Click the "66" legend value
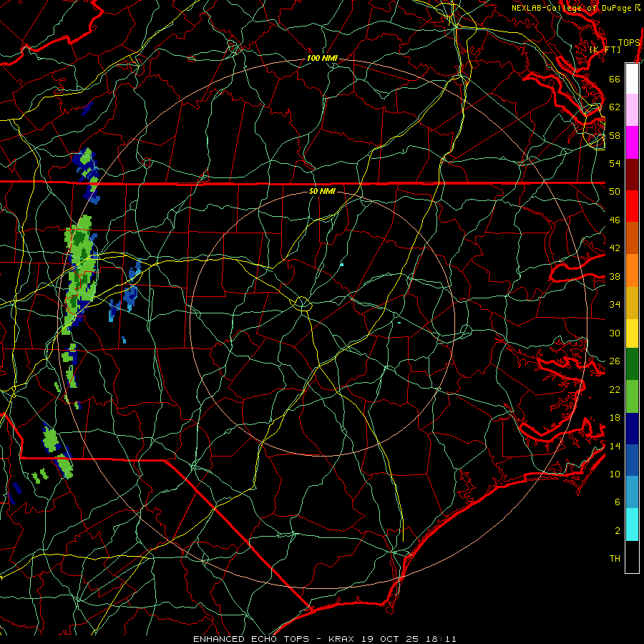Screen dimensions: 644x644 [x=615, y=79]
